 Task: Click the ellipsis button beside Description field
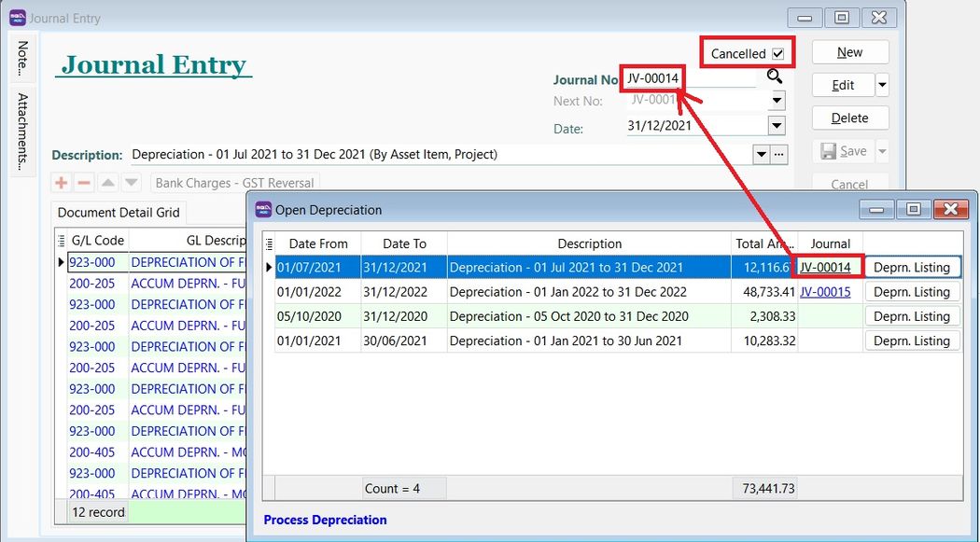(x=780, y=154)
